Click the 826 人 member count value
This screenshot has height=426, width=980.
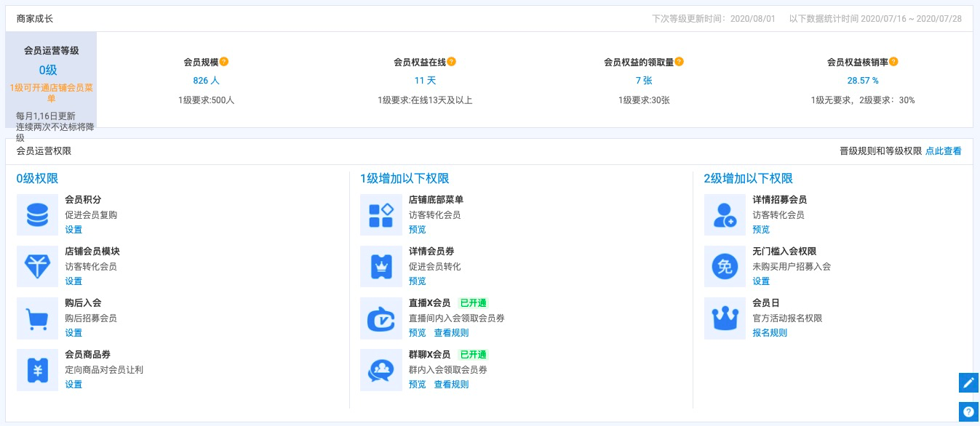tap(206, 81)
